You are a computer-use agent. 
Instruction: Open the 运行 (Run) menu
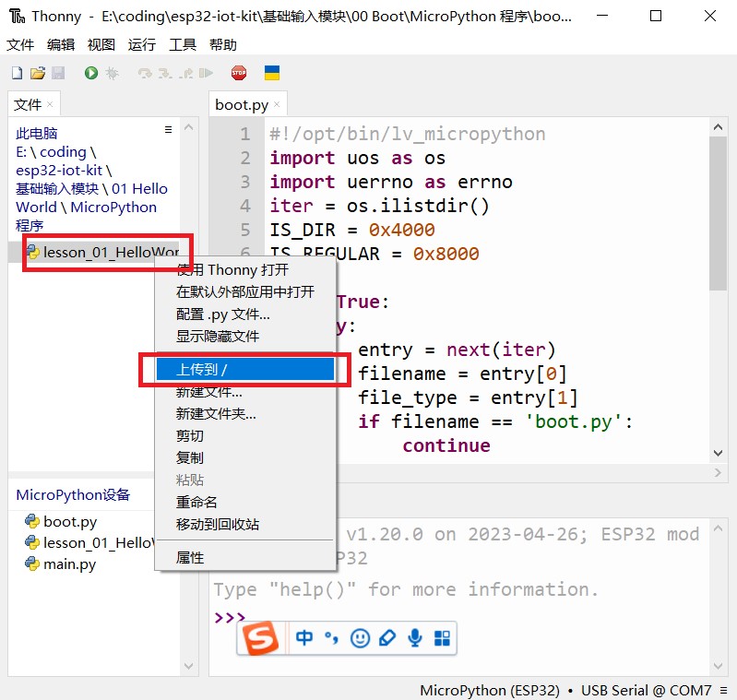coord(142,44)
